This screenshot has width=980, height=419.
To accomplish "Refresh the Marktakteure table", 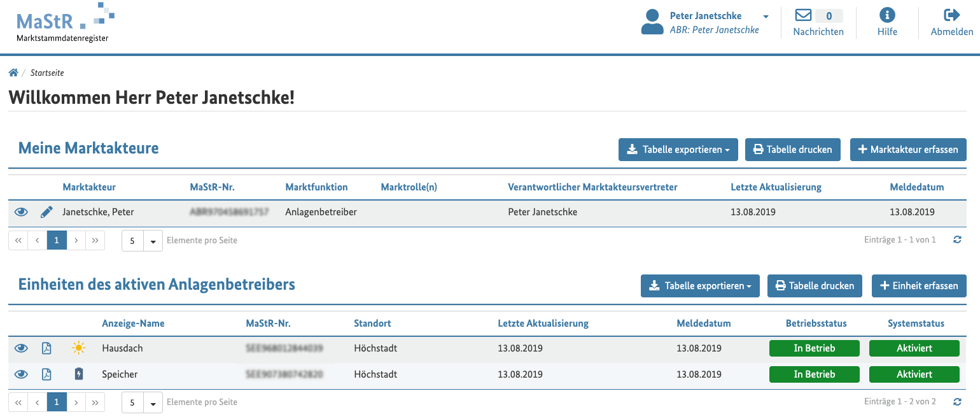I will point(957,240).
